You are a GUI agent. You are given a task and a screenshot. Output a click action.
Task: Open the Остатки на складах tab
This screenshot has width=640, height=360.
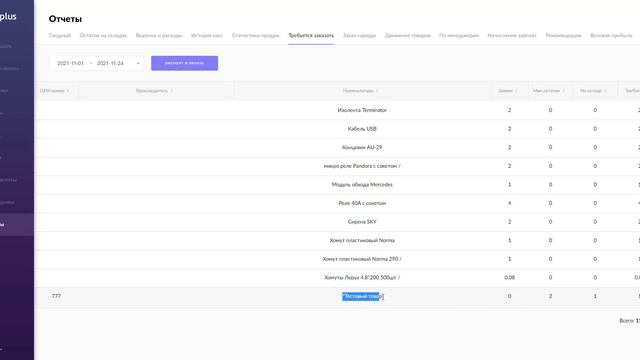(x=103, y=36)
